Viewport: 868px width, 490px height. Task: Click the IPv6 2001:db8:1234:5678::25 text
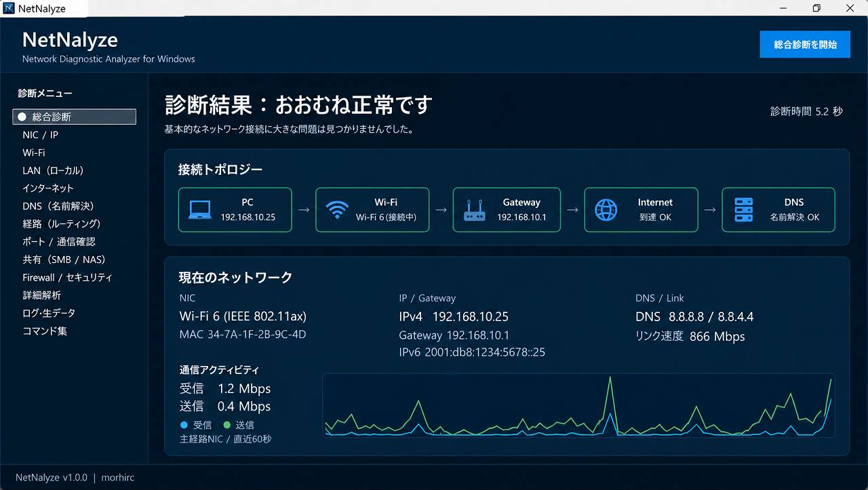(472, 352)
